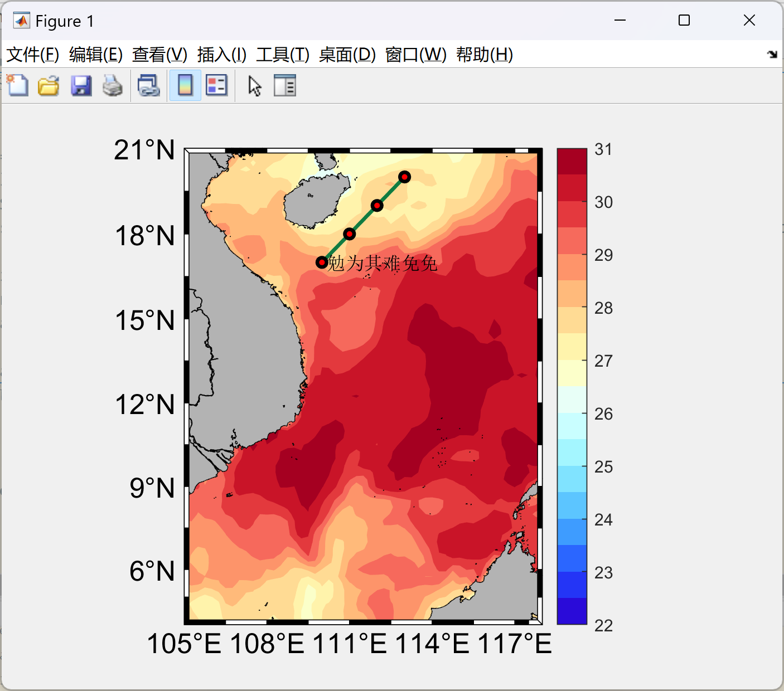Screen dimensions: 784x691
Task: Click the 15°N latitude label
Action: [x=145, y=320]
